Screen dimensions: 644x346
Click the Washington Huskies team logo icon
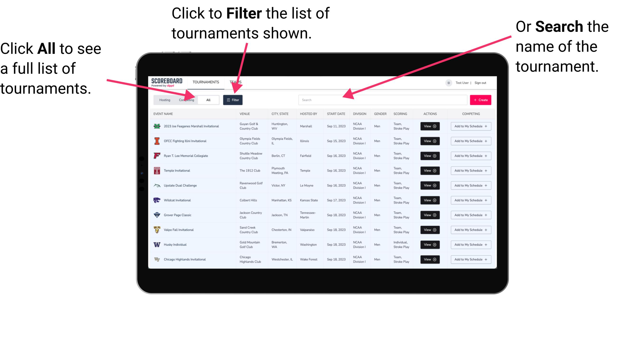point(156,245)
